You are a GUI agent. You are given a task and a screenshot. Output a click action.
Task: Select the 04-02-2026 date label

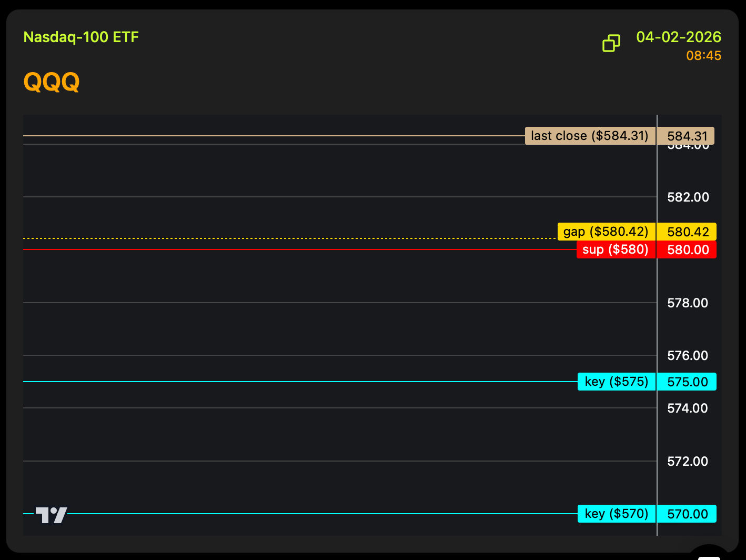pos(678,37)
